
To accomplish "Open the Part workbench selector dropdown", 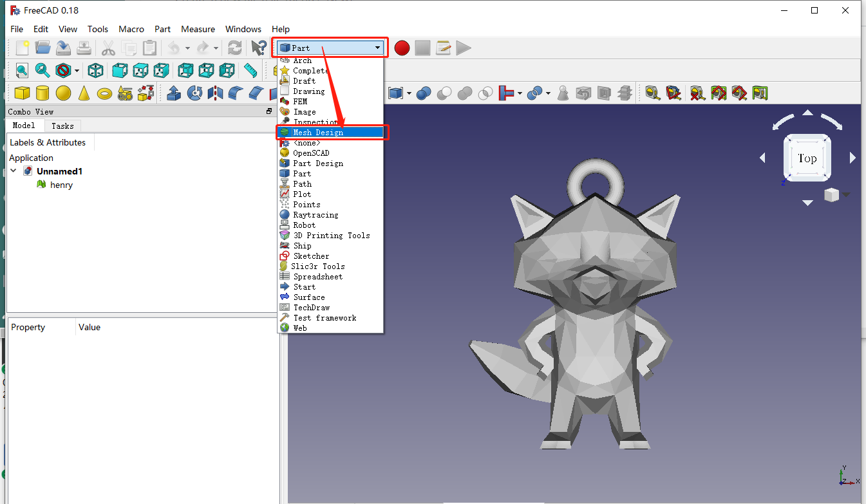I will point(377,47).
